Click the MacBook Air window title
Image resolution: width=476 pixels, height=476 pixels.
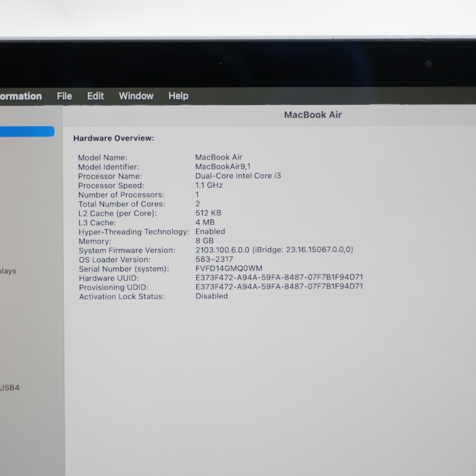313,115
